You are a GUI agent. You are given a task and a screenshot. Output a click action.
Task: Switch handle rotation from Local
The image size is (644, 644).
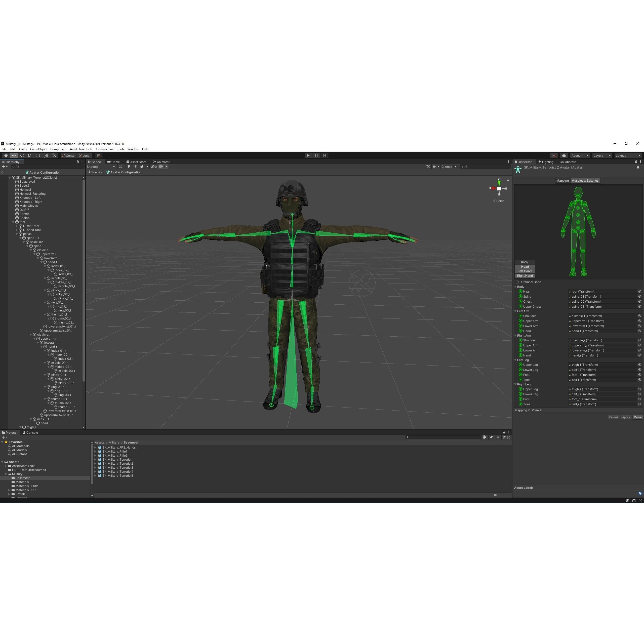[84, 155]
